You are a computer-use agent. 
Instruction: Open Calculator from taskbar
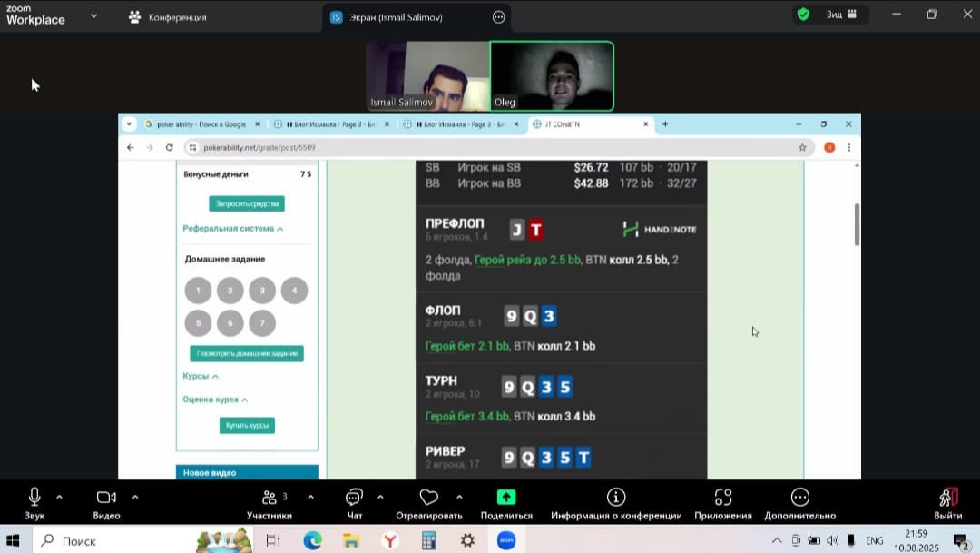(428, 540)
